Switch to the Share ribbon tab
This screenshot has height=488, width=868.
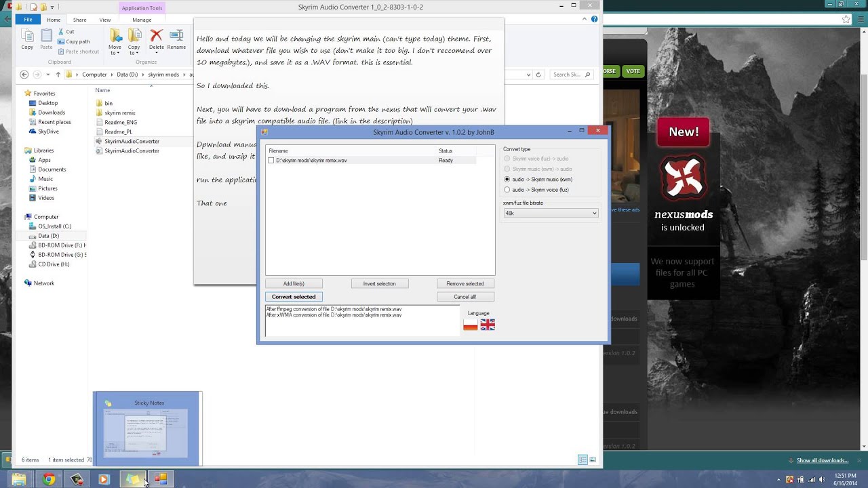(x=80, y=20)
